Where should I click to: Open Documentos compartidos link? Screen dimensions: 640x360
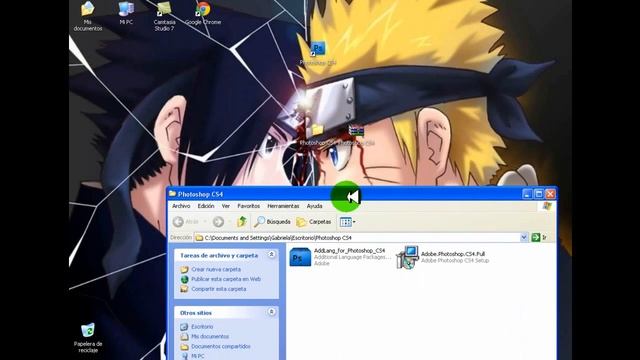[221, 347]
